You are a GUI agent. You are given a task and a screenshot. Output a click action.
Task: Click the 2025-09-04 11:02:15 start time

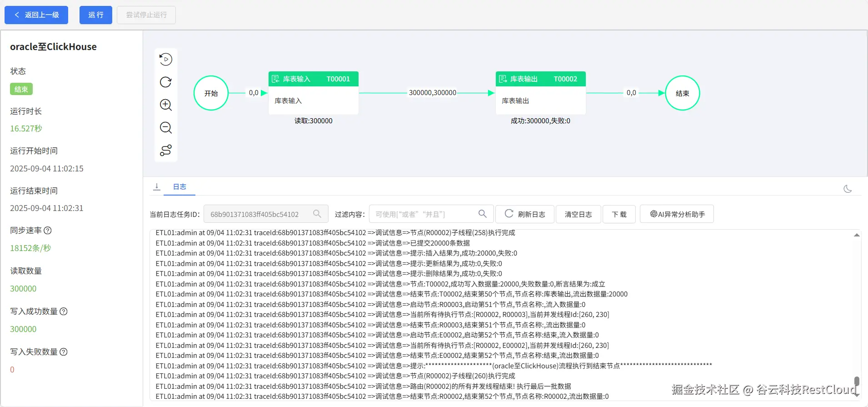[x=47, y=169]
